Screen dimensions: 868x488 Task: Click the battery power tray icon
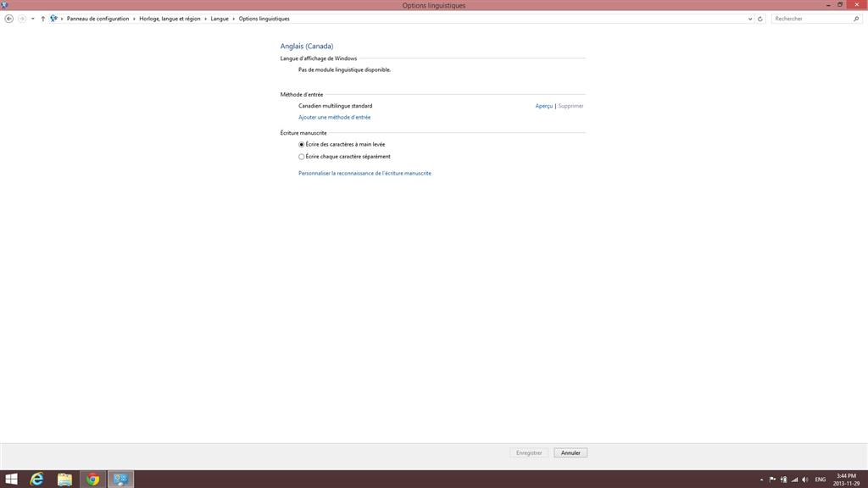point(783,480)
